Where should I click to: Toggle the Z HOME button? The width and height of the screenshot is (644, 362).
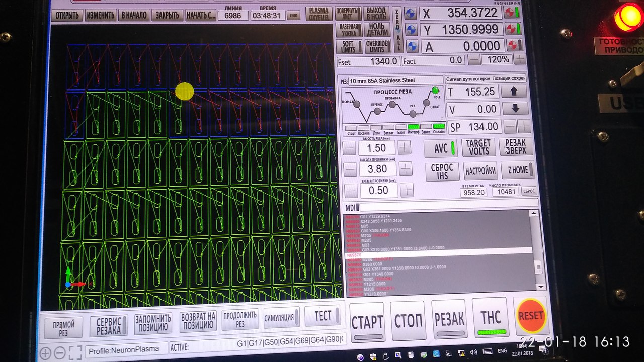point(519,170)
